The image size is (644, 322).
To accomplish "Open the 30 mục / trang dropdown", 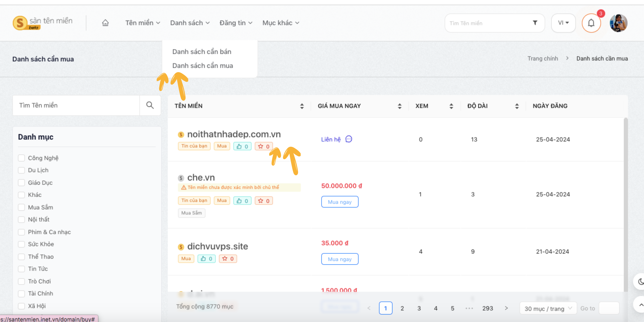I will 548,308.
